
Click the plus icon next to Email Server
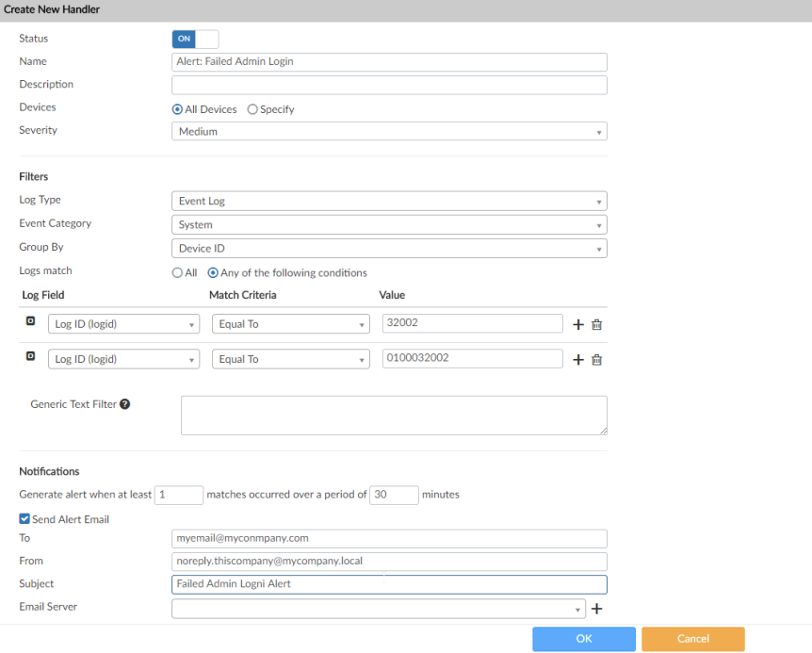coord(596,609)
